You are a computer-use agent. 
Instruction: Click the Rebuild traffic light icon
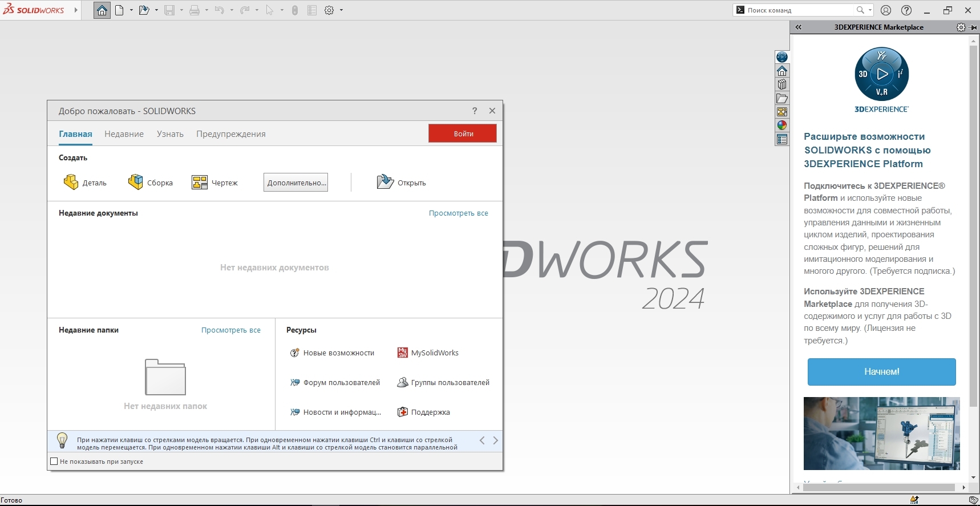point(295,10)
